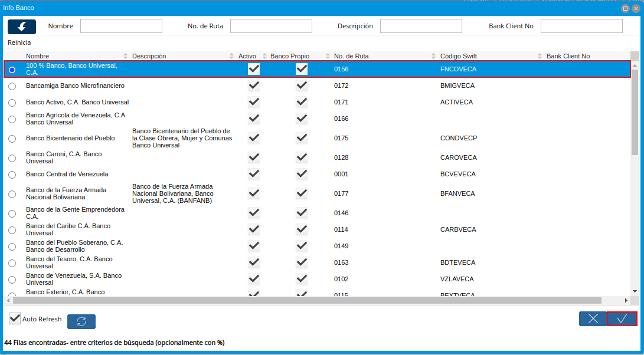Viewport: 644px width, 355px height.
Task: Click the sort arrows on No. de Ruta column
Action: tap(433, 56)
